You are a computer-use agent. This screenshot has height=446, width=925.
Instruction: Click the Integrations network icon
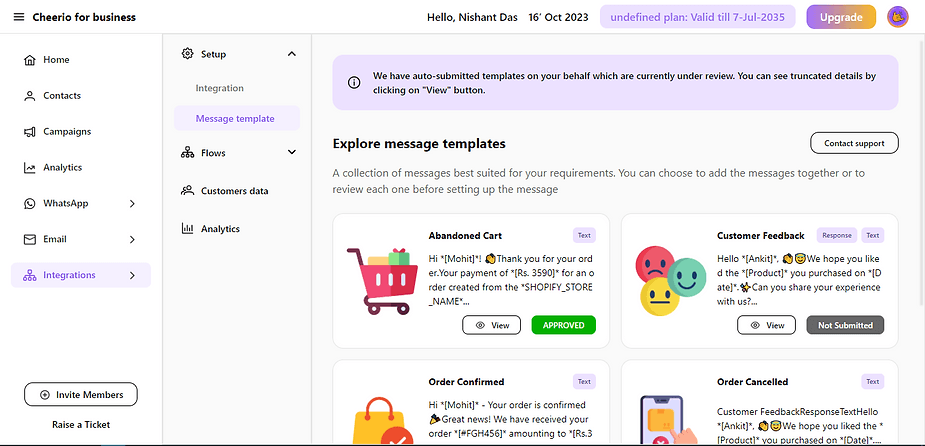29,276
